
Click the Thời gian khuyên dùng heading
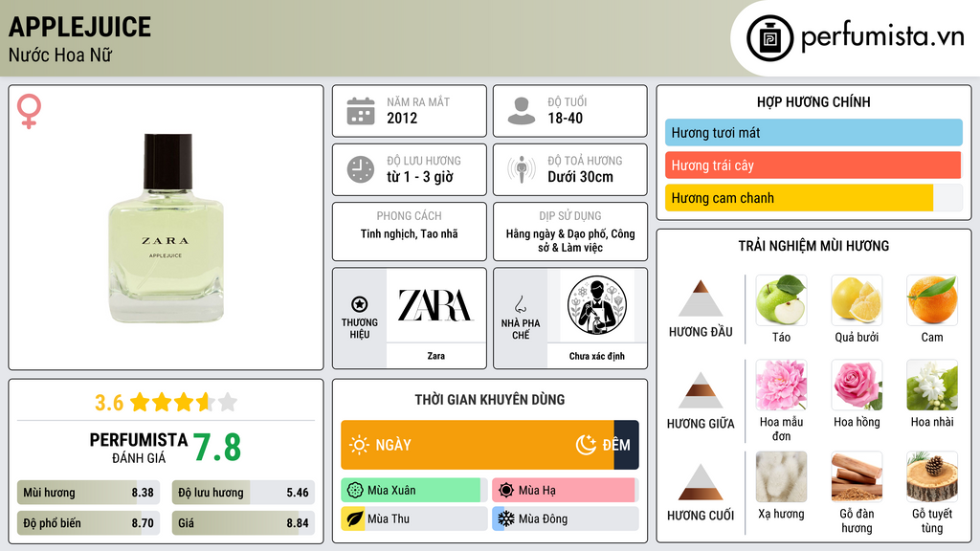490,400
